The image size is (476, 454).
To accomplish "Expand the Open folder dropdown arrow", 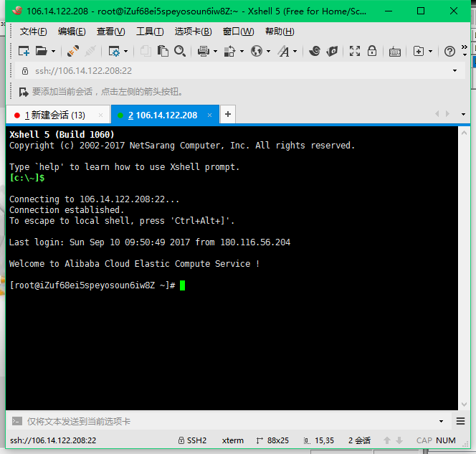I will click(54, 52).
